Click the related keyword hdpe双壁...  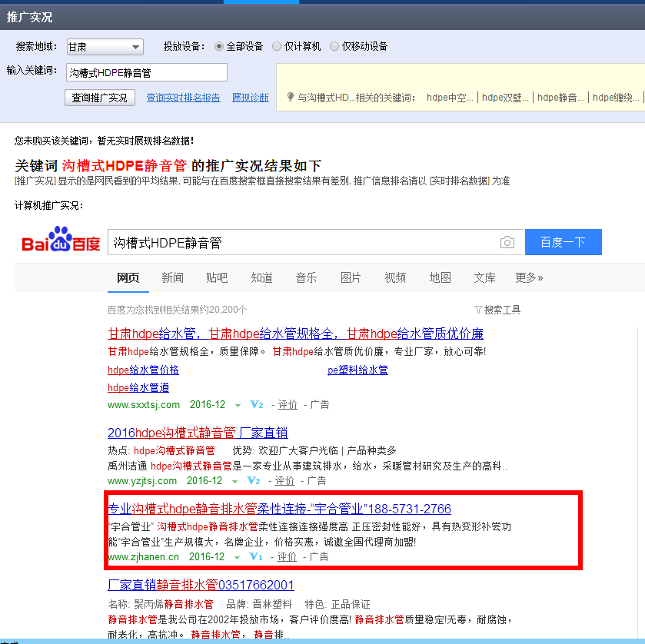coord(505,98)
